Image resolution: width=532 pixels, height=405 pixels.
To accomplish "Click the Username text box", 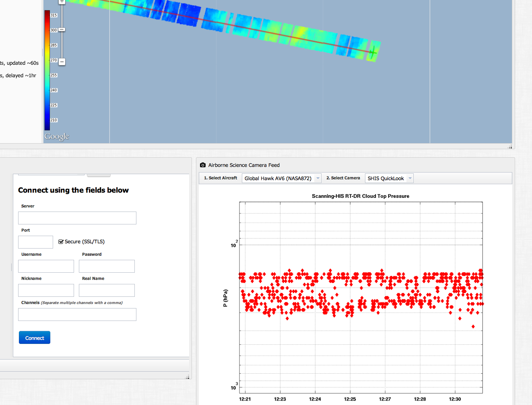I will 46,266.
